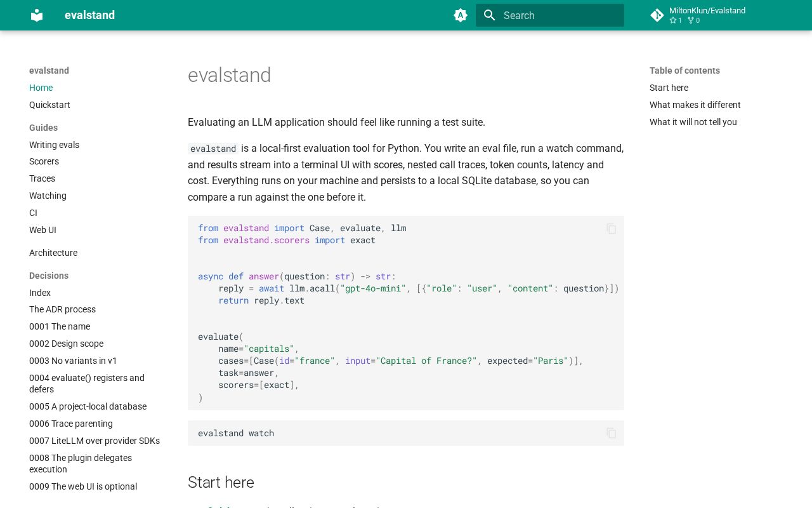
Task: Click the Decisions sidebar section label
Action: click(x=48, y=276)
